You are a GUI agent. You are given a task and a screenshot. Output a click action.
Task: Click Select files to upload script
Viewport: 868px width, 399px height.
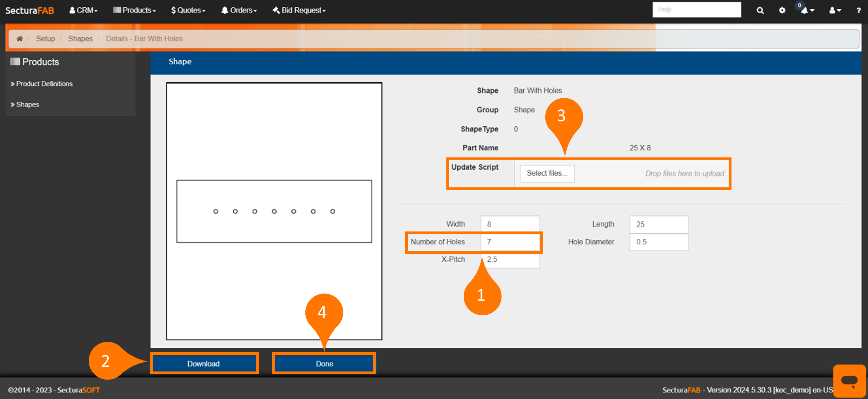point(547,173)
